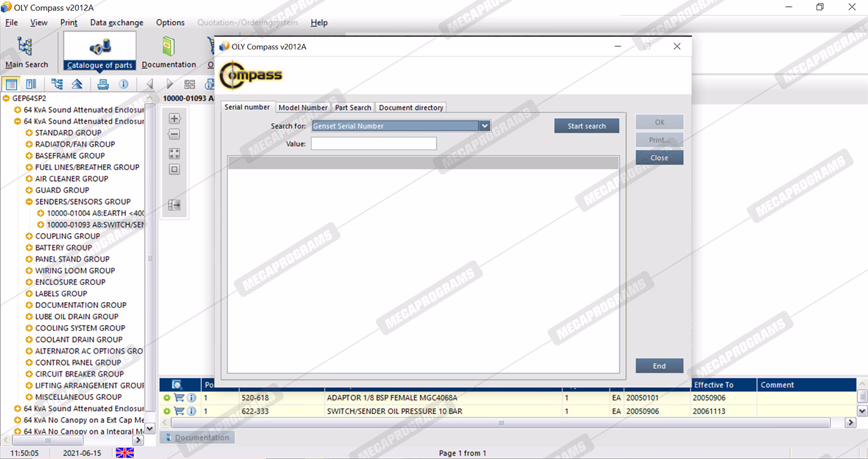
Task: Collapse the SENDERS/SENSORS GROUP node
Action: pyautogui.click(x=29, y=202)
